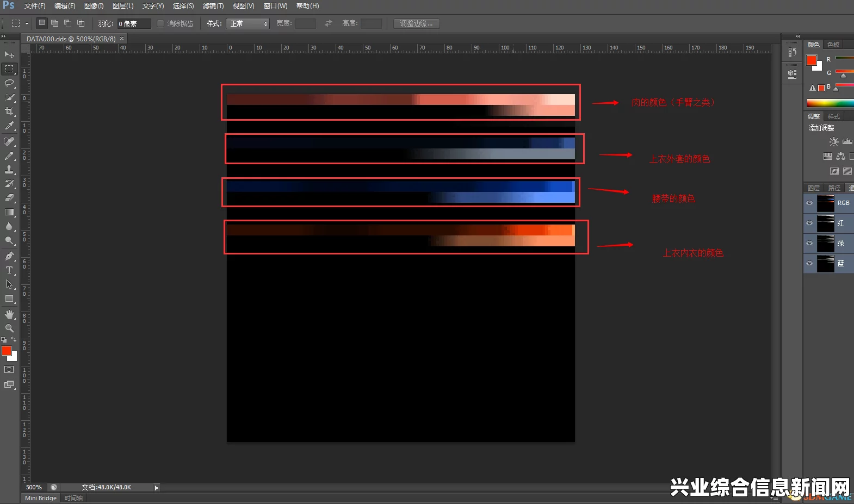This screenshot has width=854, height=504.
Task: Select the Path Selection tool
Action: [9, 284]
